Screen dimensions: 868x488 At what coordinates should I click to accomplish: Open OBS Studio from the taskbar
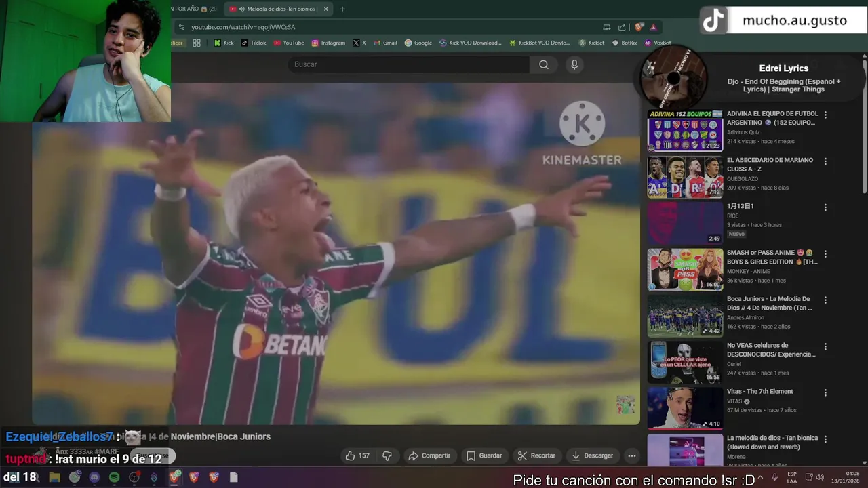(x=134, y=477)
